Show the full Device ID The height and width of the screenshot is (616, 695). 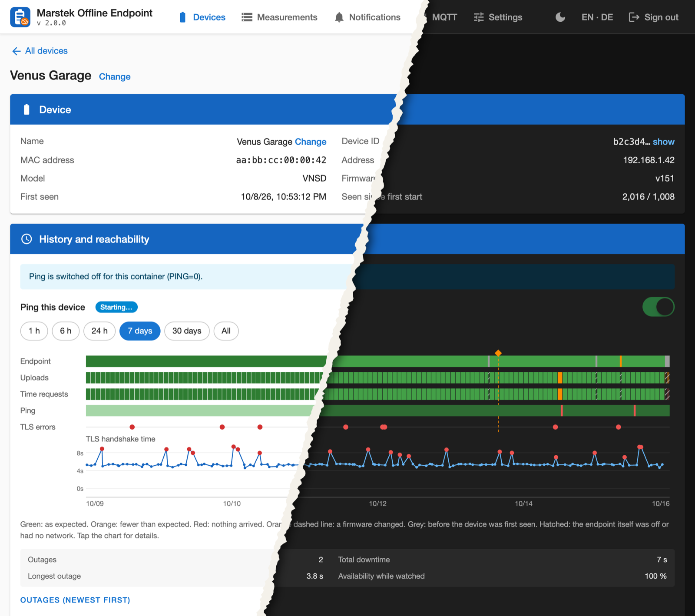point(664,142)
